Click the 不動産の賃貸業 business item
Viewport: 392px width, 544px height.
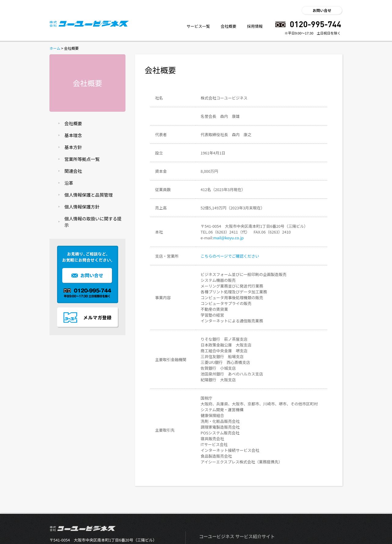tap(214, 310)
